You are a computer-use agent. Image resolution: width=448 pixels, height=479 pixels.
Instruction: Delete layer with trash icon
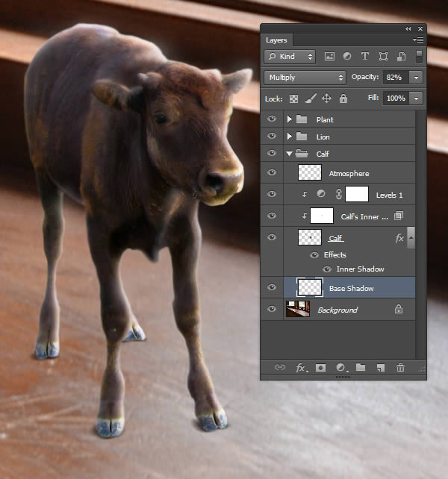[400, 368]
